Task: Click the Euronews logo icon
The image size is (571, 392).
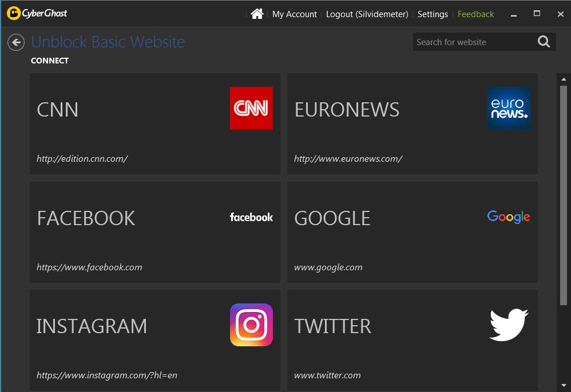Action: point(509,108)
